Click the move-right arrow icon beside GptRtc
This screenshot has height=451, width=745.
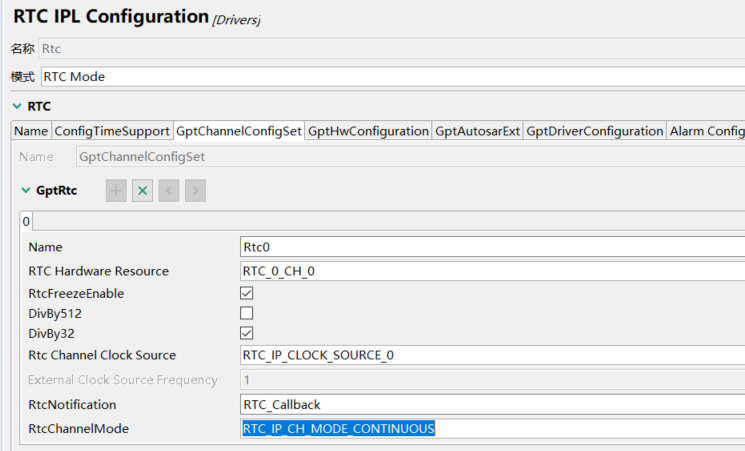click(195, 191)
